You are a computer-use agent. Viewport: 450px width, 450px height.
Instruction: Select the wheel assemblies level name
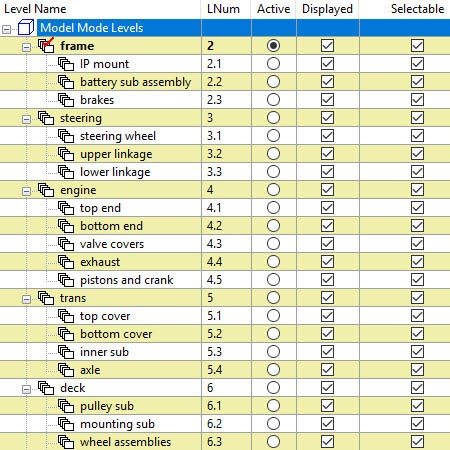125,442
